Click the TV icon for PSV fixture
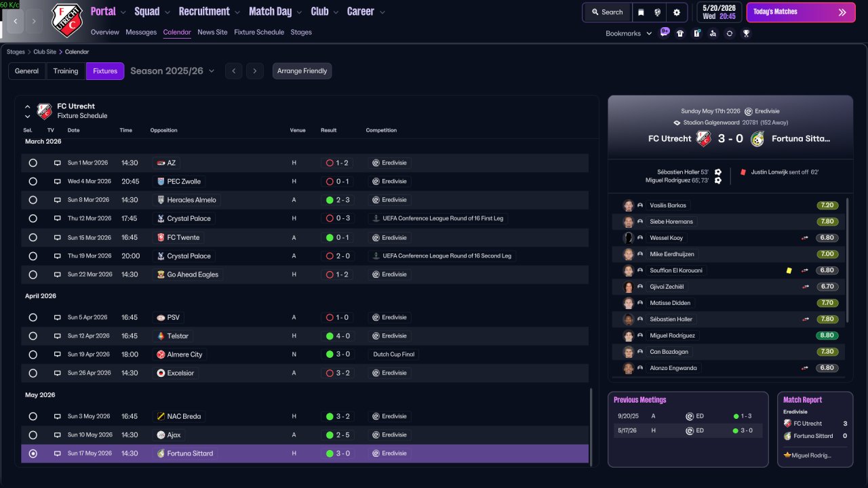Viewport: 868px width, 488px height. tap(58, 317)
